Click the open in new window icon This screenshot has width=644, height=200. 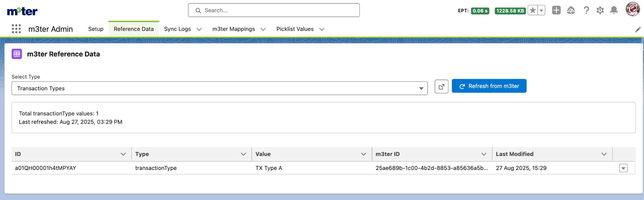point(441,86)
